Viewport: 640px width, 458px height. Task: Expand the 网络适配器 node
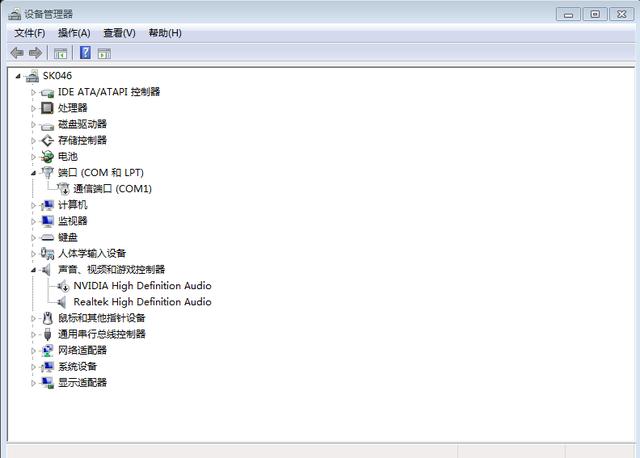(x=33, y=350)
